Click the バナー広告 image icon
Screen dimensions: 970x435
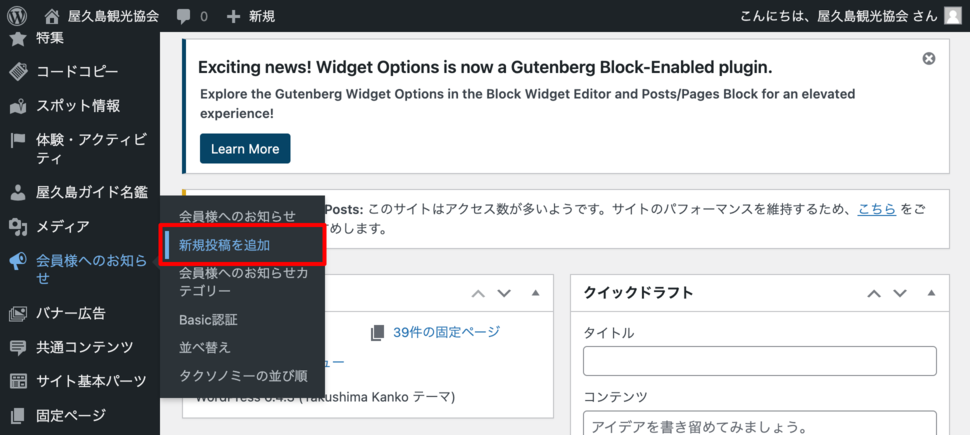pyautogui.click(x=18, y=314)
